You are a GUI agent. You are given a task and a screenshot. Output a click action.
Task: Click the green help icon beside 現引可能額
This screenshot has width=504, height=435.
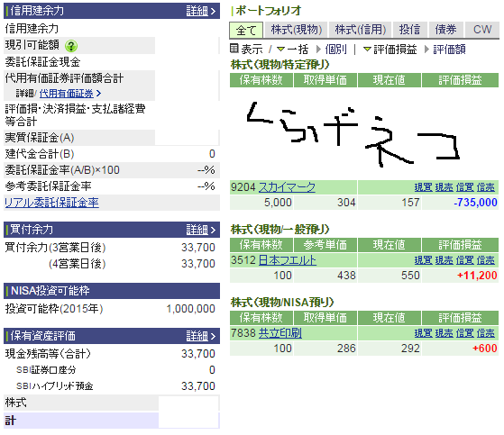pos(71,46)
